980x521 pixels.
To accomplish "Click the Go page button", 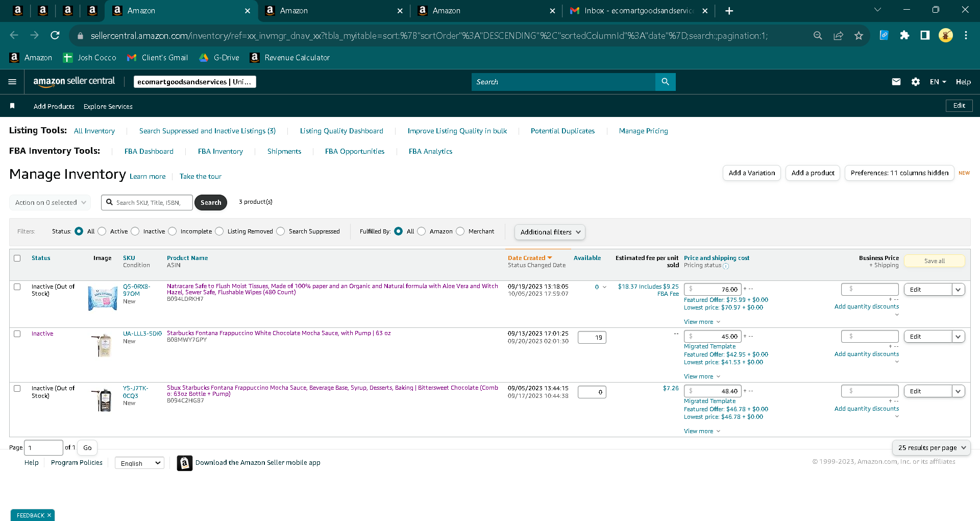I will tap(88, 448).
